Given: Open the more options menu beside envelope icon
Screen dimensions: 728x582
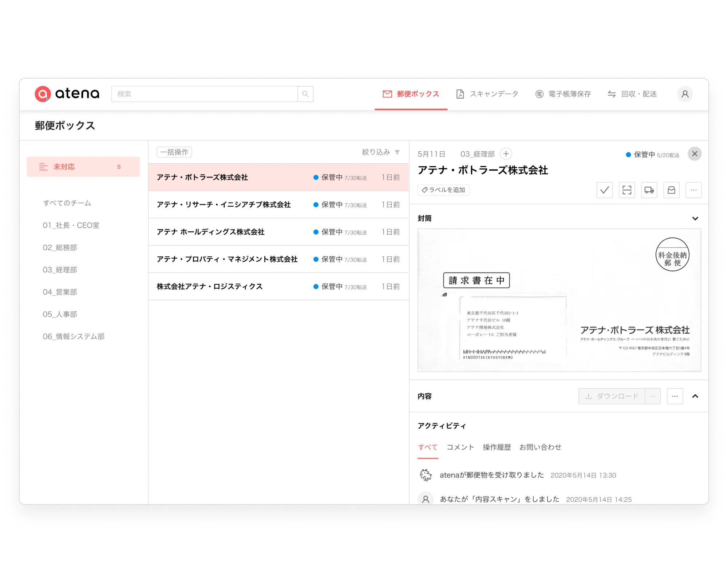Looking at the screenshot, I should pos(693,190).
